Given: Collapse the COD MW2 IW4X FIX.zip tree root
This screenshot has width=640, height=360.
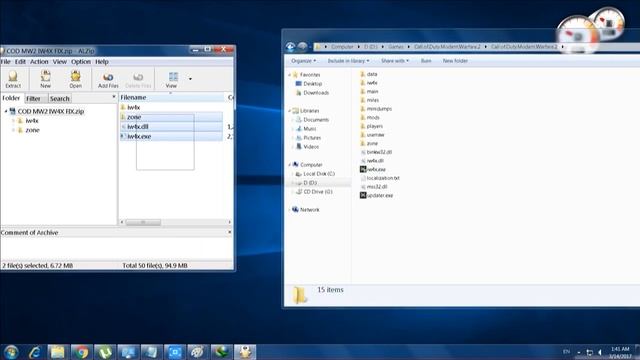Looking at the screenshot, I should (x=6, y=111).
